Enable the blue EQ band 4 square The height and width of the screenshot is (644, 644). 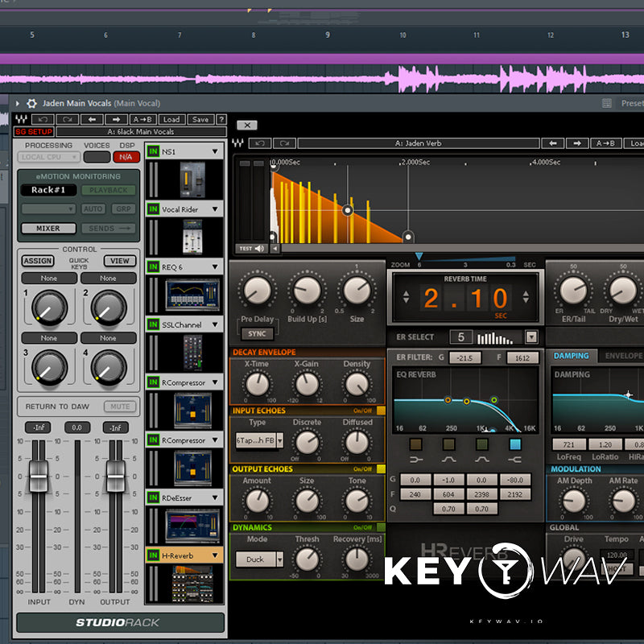515,444
